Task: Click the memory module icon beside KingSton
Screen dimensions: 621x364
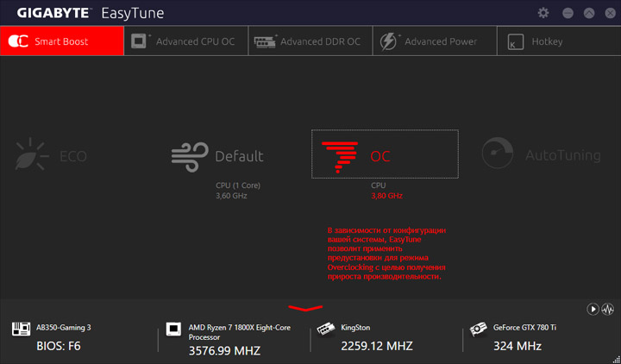Action: coord(326,329)
